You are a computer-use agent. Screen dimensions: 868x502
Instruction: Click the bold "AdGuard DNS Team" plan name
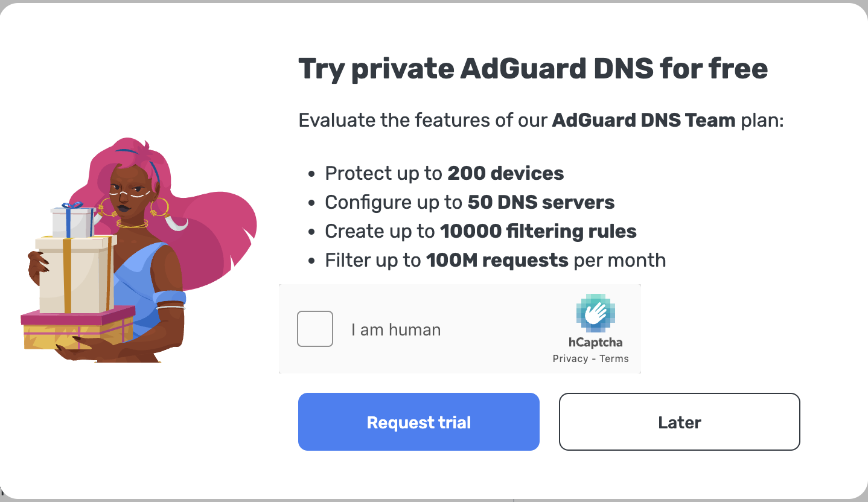tap(643, 120)
